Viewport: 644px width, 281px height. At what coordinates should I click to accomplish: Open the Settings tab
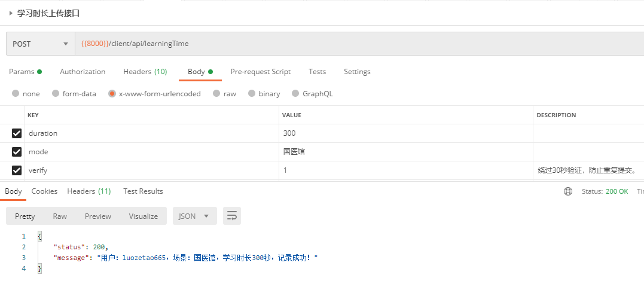357,72
